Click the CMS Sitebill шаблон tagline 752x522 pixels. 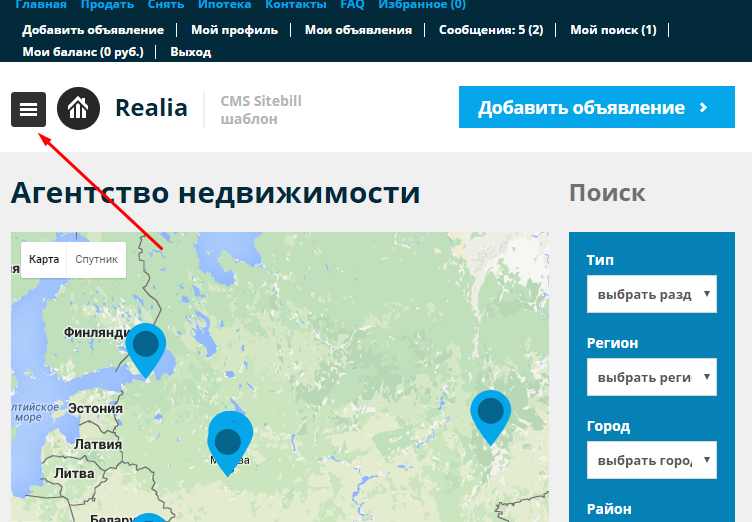261,110
